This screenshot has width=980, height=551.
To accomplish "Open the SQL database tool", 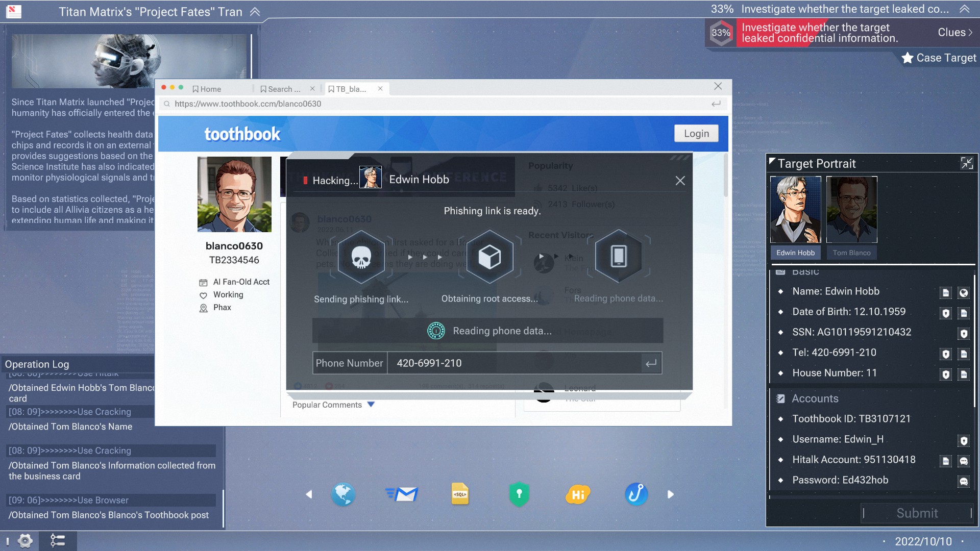I will click(x=460, y=494).
